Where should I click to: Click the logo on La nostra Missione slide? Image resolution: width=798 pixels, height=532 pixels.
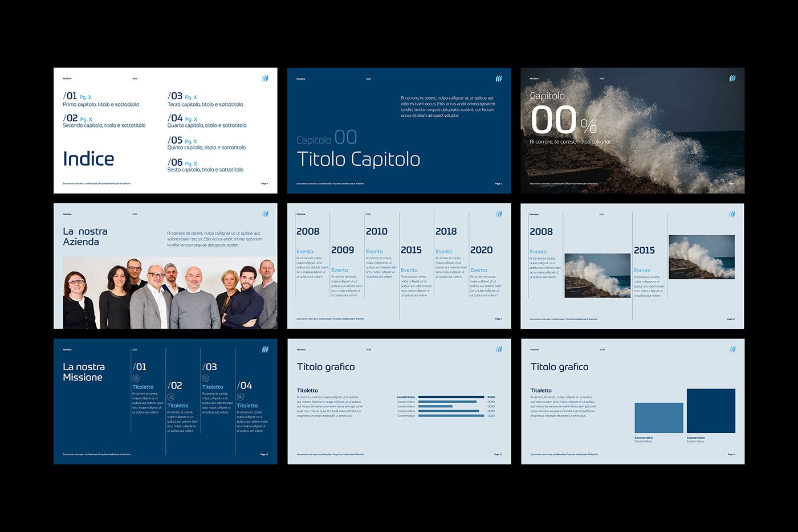tap(265, 350)
